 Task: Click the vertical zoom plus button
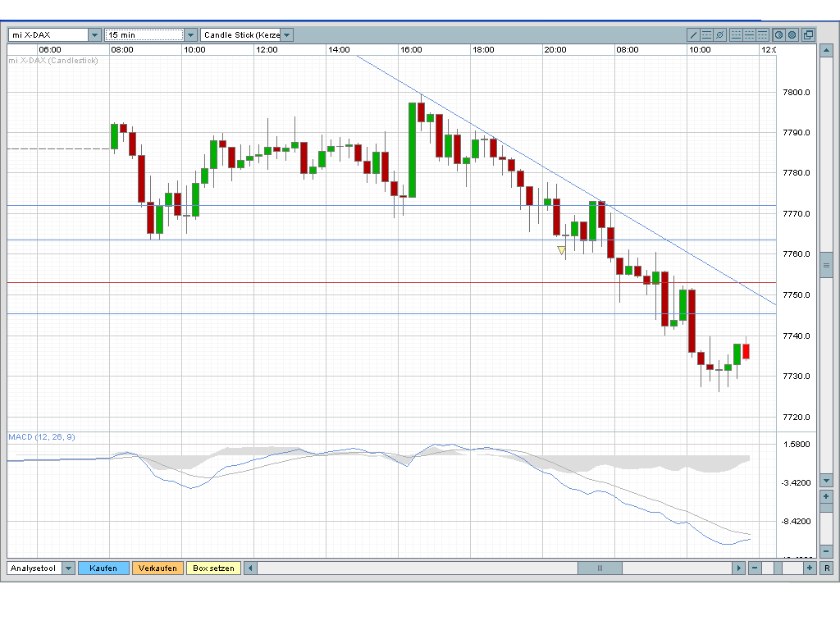tap(826, 496)
